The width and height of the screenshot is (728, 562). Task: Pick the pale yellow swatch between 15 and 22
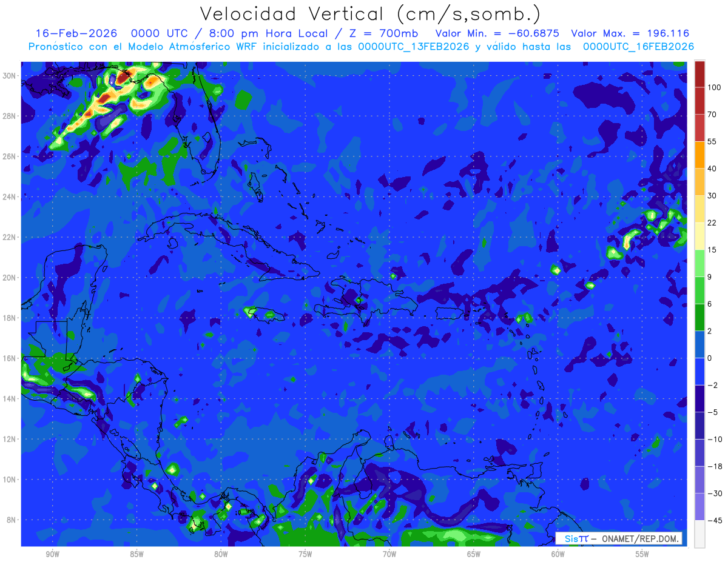[699, 235]
